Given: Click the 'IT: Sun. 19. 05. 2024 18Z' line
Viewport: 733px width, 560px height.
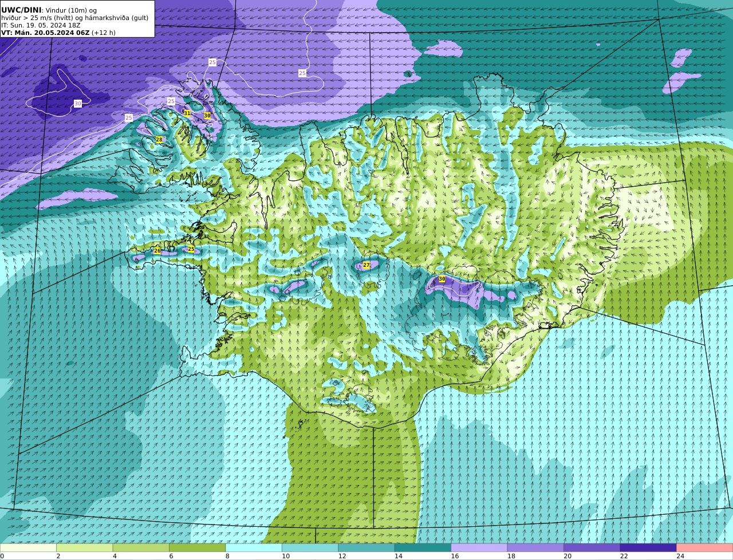Looking at the screenshot, I should tap(41, 25).
